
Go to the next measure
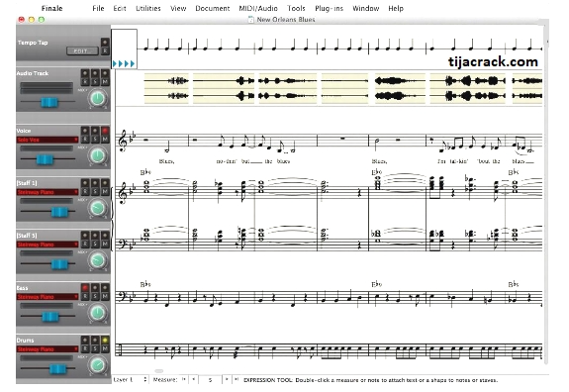pyautogui.click(x=227, y=380)
